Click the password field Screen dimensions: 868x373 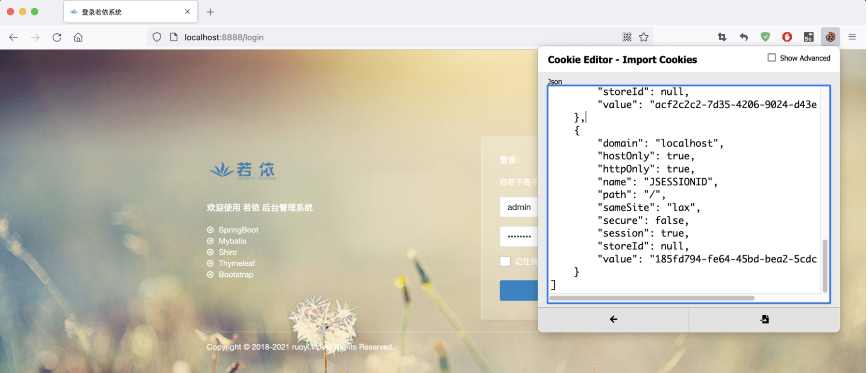tap(519, 237)
